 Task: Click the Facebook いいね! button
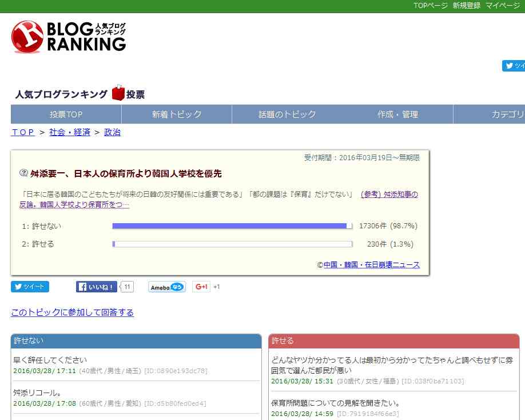tap(97, 287)
